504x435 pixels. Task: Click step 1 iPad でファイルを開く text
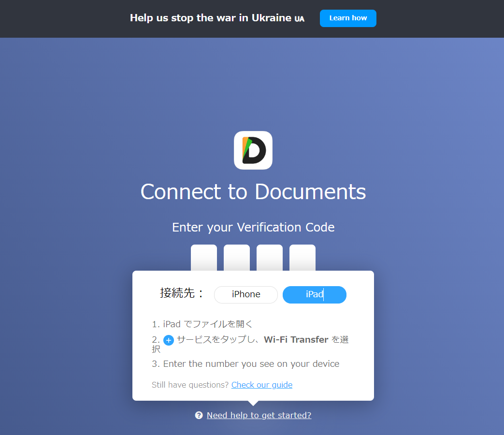202,324
